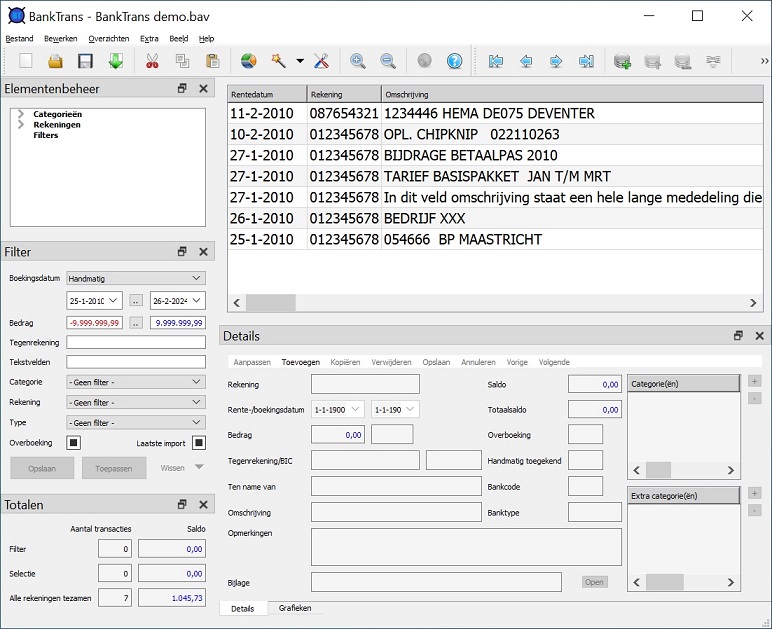The image size is (772, 629).
Task: Open the pie chart overview icon
Action: pos(249,62)
